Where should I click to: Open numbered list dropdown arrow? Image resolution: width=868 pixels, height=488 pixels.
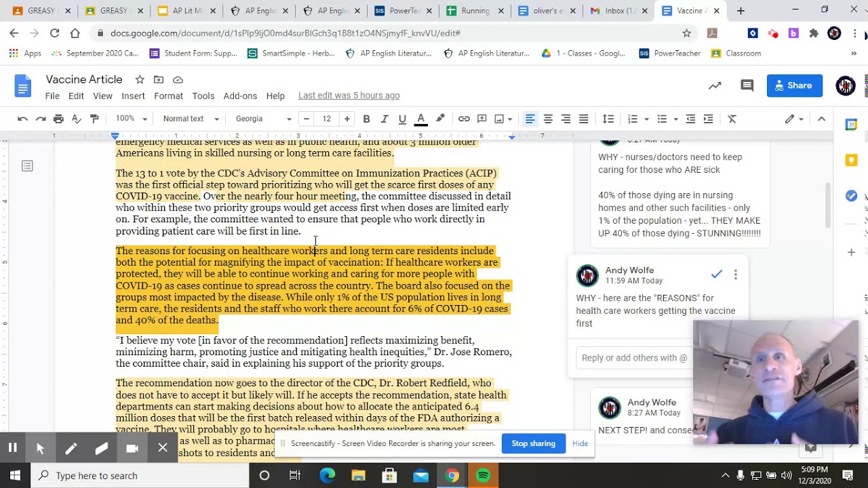coord(646,119)
